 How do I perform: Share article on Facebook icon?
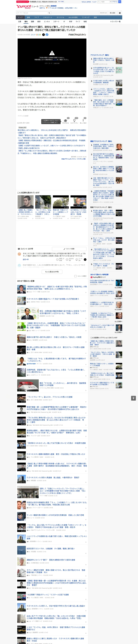point(47,35)
